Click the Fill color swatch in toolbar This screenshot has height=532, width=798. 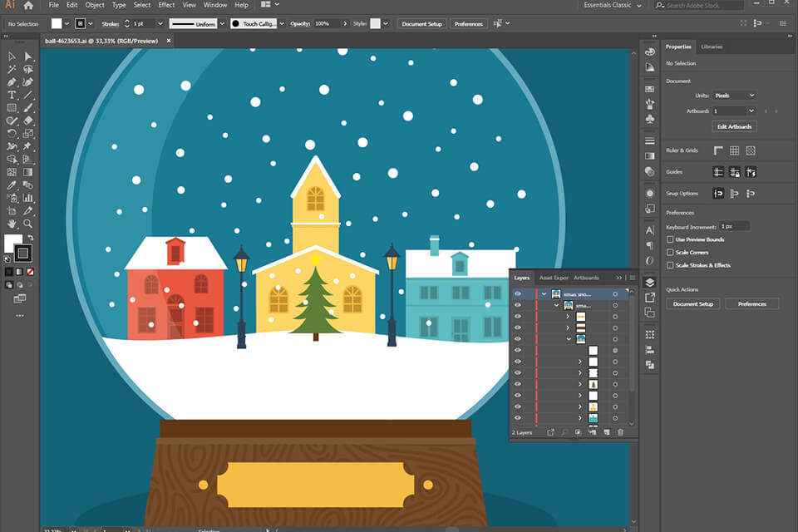[x=12, y=243]
